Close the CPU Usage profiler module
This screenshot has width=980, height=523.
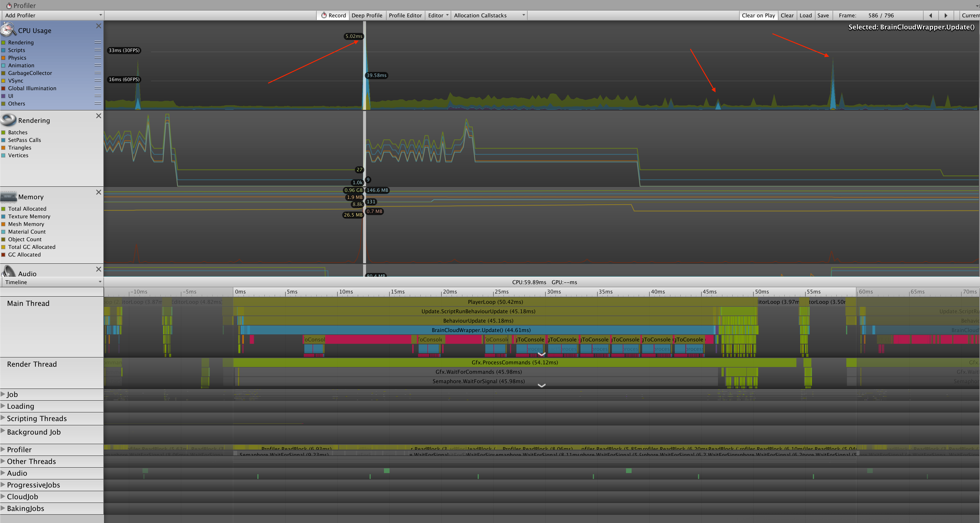click(98, 26)
